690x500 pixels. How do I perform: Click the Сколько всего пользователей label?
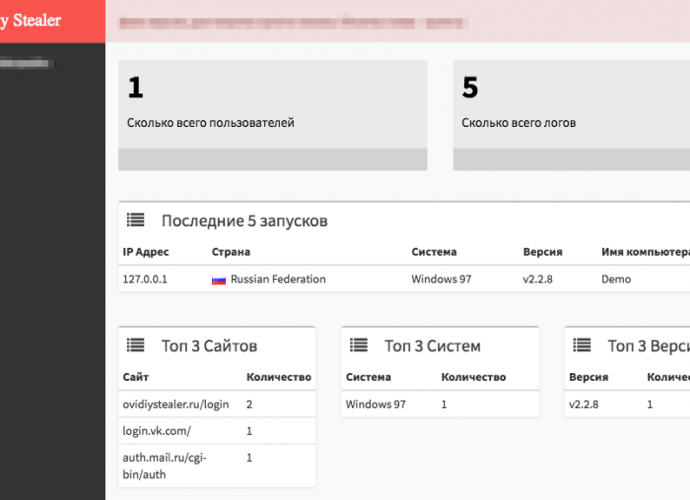click(211, 123)
